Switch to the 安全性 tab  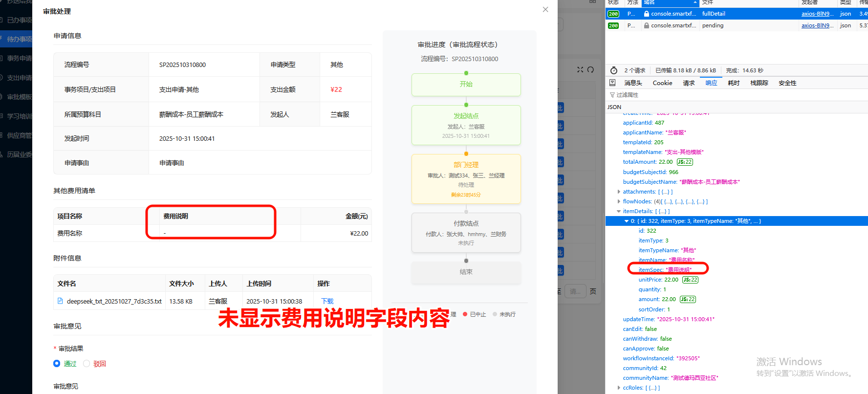pos(787,83)
